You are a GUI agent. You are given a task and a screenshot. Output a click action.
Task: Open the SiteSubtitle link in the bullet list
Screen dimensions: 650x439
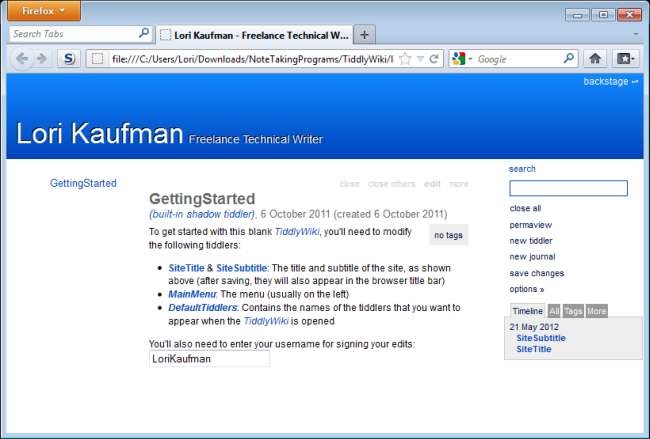point(242,268)
